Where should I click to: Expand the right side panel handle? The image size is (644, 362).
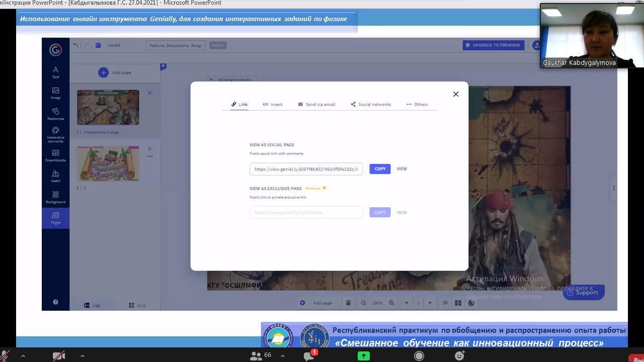click(614, 188)
